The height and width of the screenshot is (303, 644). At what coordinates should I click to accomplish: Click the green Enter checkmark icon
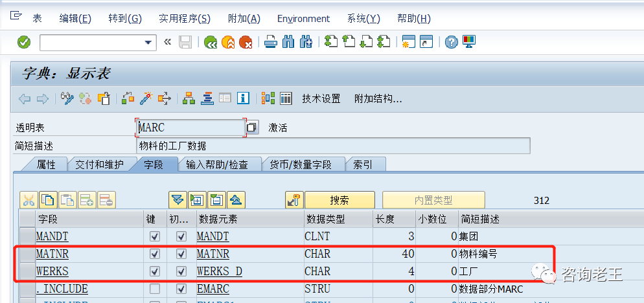(x=24, y=43)
